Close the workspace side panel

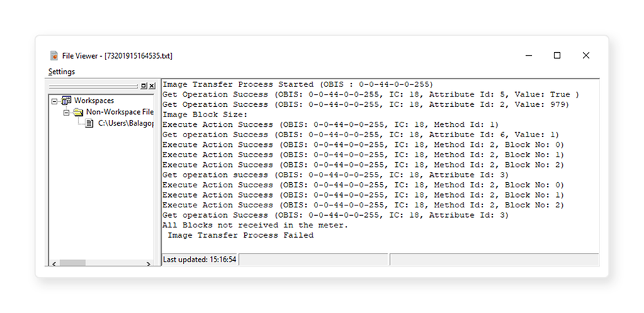pos(152,86)
